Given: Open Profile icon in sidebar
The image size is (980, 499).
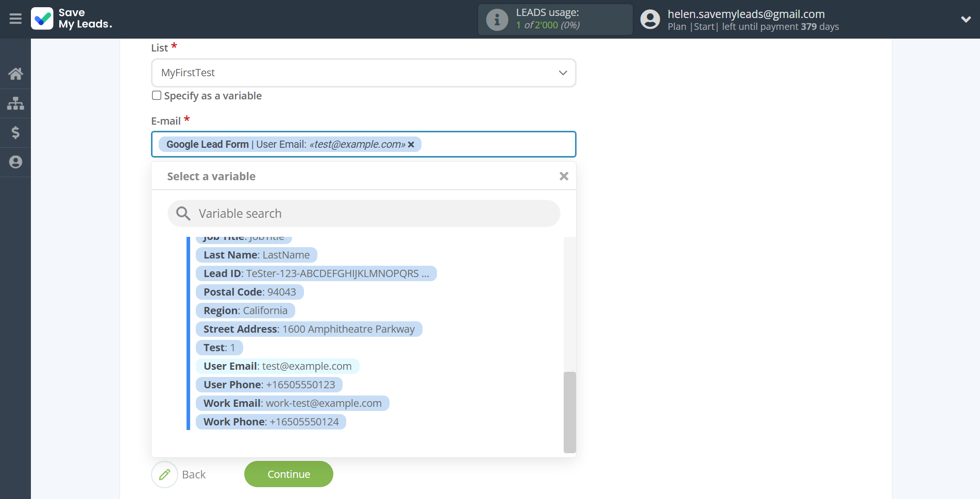Looking at the screenshot, I should (x=15, y=162).
